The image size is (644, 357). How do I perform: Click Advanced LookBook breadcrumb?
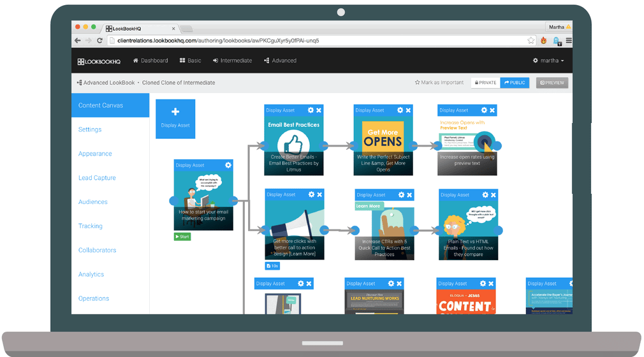pyautogui.click(x=109, y=83)
